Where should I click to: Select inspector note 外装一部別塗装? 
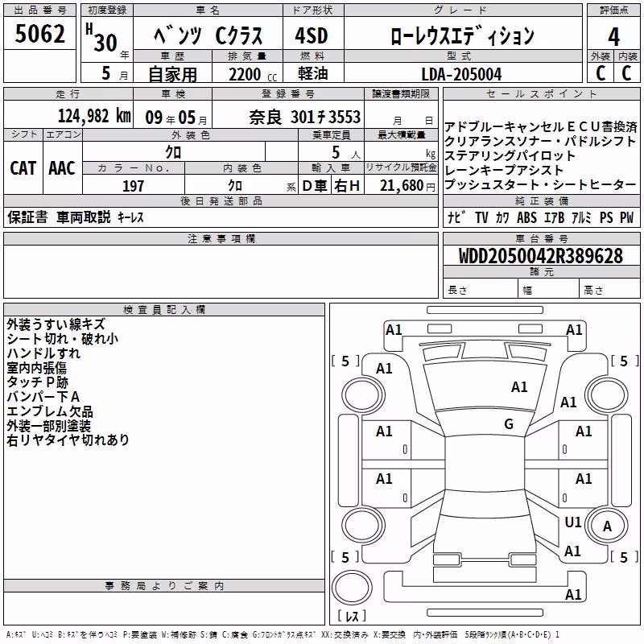click(49, 426)
